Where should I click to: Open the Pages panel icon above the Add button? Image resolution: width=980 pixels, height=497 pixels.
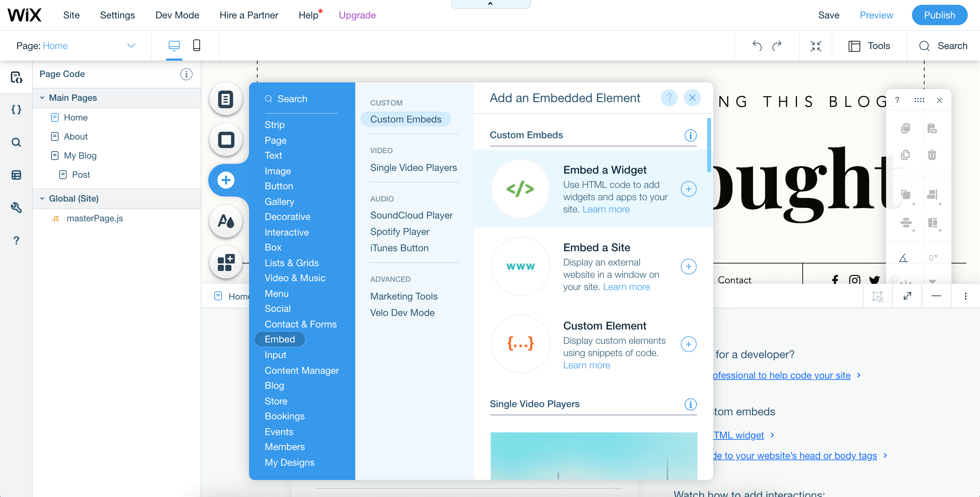click(226, 99)
